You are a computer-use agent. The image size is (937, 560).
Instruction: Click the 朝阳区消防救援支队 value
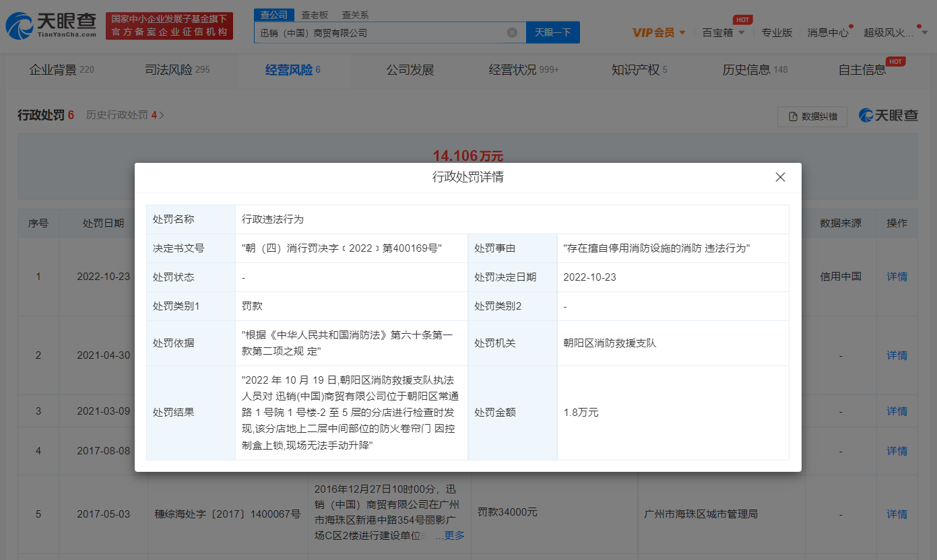pos(610,343)
